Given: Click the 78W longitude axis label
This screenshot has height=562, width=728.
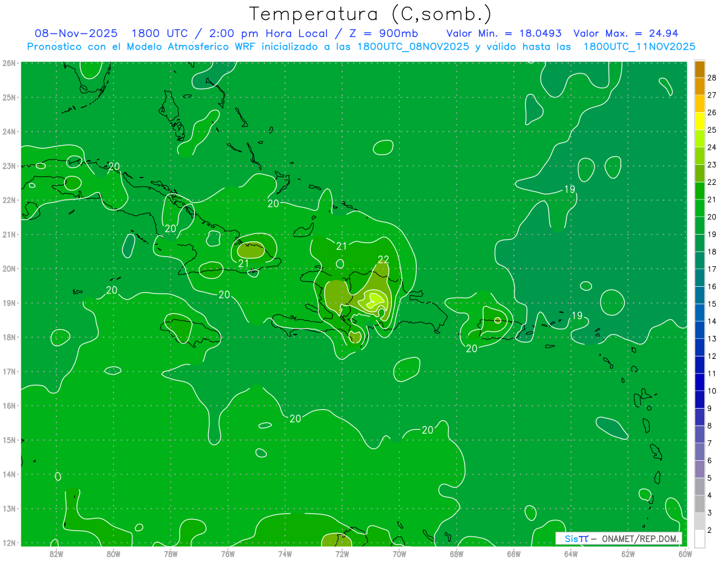Looking at the screenshot, I should coord(170,553).
